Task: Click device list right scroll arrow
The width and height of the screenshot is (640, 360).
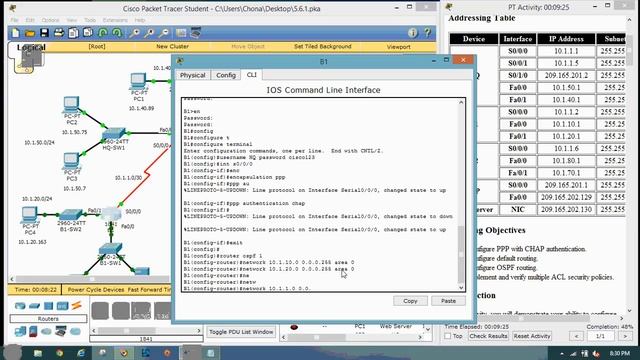Action: pos(199,331)
